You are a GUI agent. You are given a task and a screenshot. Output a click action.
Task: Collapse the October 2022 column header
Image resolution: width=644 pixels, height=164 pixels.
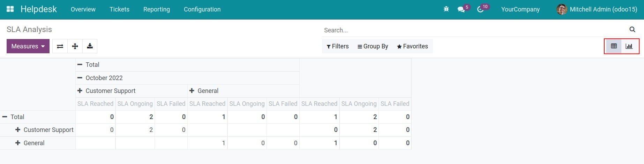tap(100, 78)
